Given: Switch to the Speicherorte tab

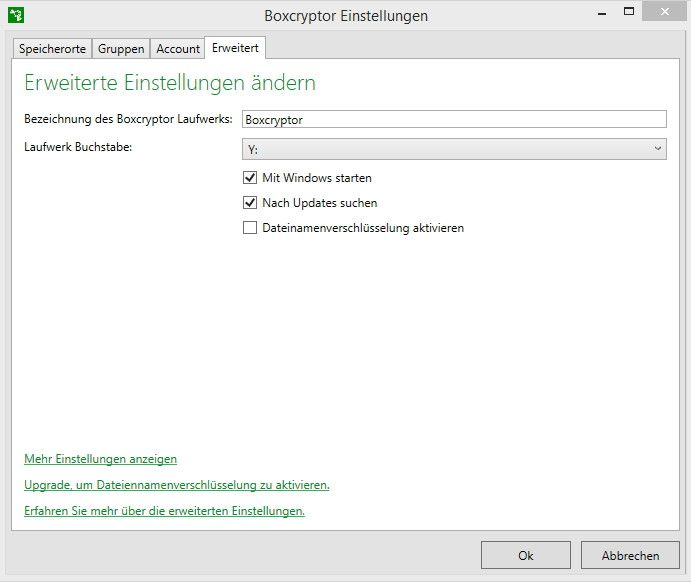Looking at the screenshot, I should coord(52,48).
